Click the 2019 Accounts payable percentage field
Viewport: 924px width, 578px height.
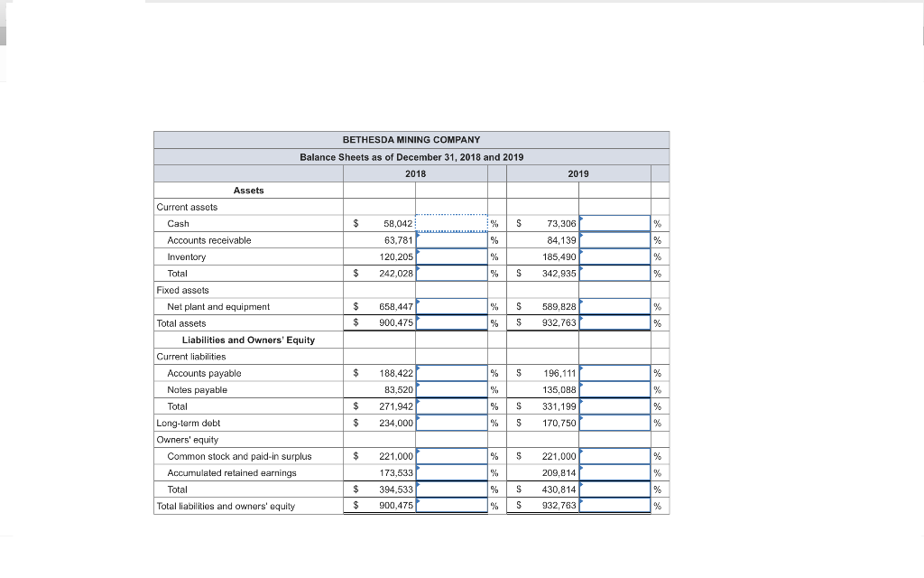pos(615,373)
